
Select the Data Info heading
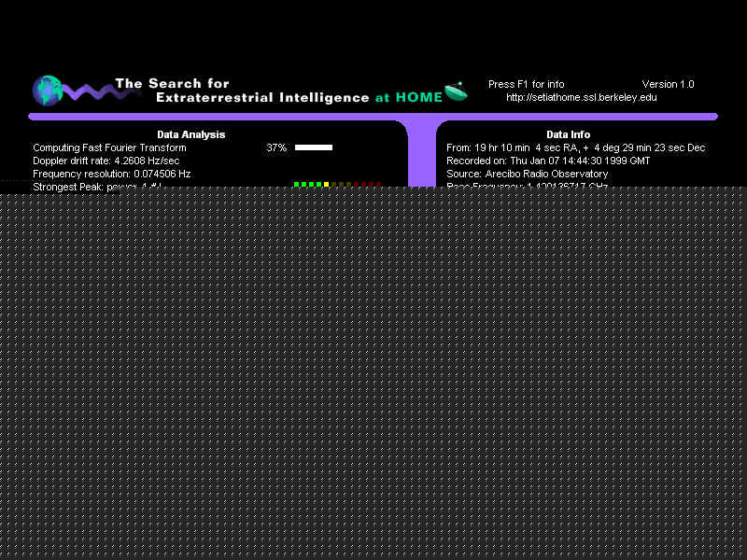tap(568, 134)
